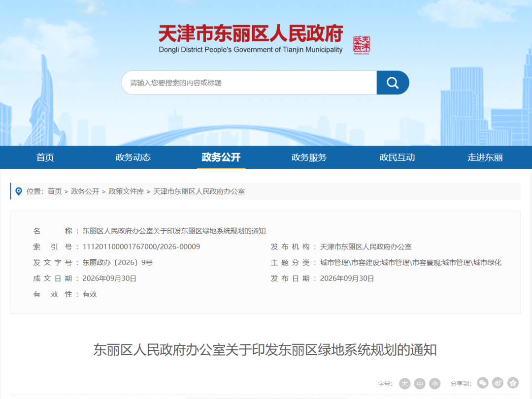Viewport: 532px width, 399px height.
Task: Click document number 东丽政办〔2026〕9号
Action: click(117, 263)
